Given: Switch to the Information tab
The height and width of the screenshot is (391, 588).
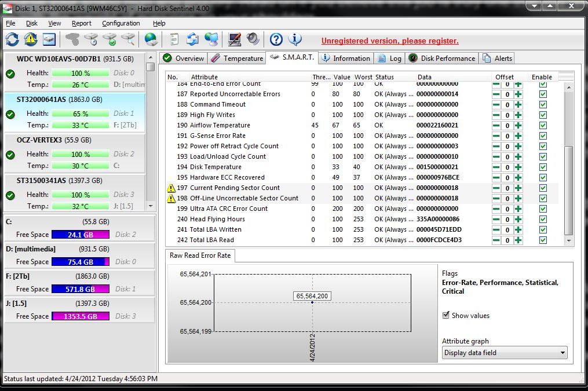Looking at the screenshot, I should point(346,58).
